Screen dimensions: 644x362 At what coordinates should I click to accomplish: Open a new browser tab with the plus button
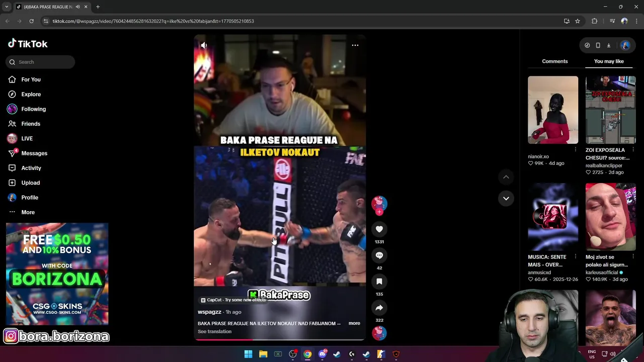[x=98, y=7]
